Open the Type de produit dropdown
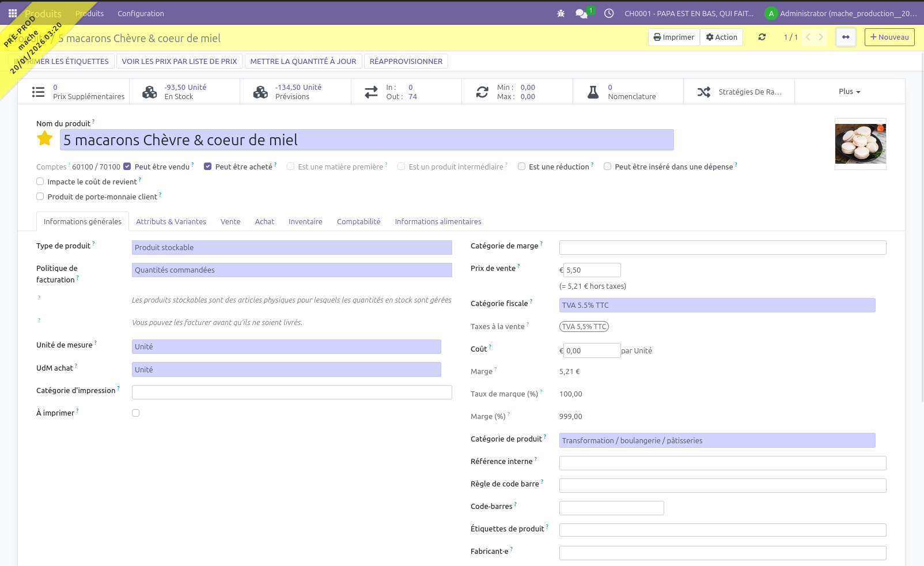Viewport: 924px width, 566px height. point(291,248)
